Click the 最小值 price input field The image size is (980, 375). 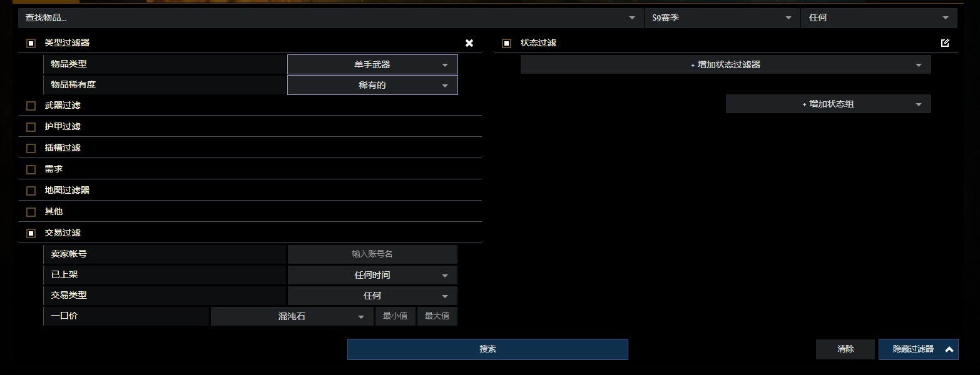pyautogui.click(x=395, y=316)
